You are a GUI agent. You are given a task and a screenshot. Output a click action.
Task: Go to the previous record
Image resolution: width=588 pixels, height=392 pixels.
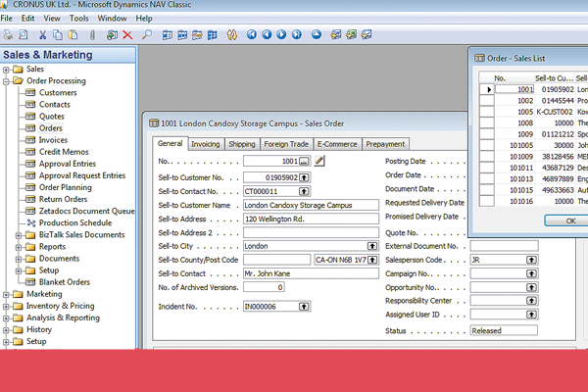click(267, 34)
